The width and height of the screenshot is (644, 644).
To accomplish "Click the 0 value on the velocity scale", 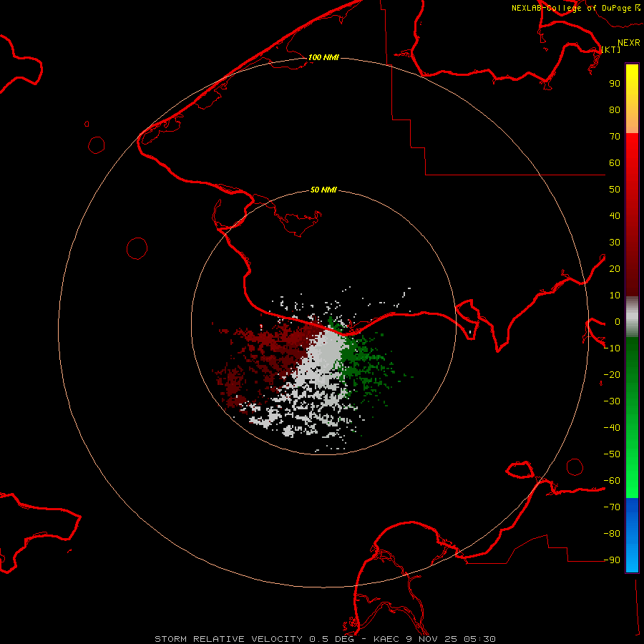I will tap(618, 321).
